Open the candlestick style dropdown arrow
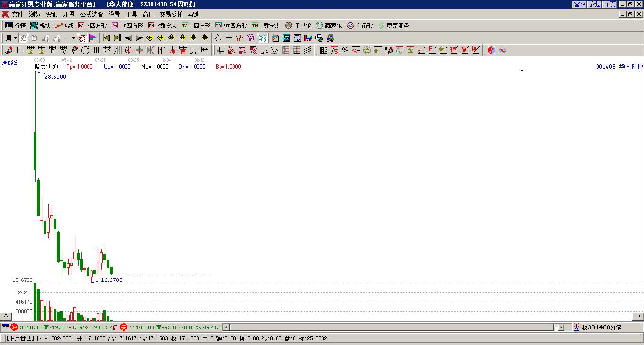 click(73, 38)
